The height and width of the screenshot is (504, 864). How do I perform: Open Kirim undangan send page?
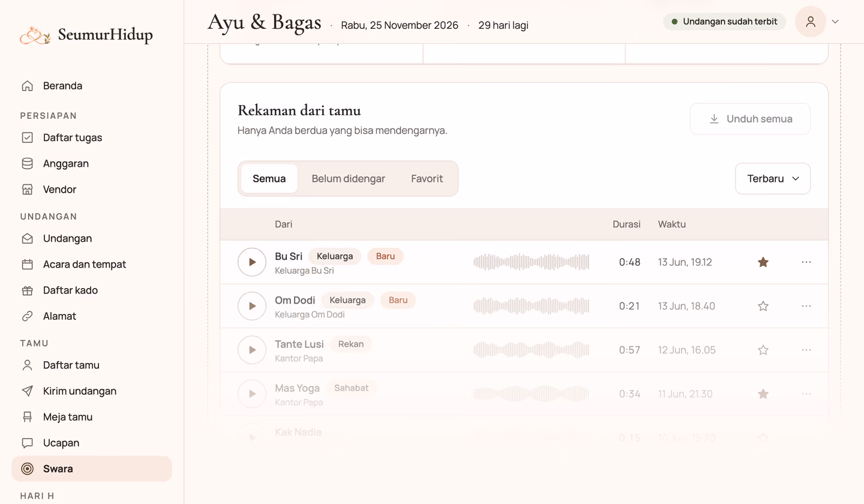[x=91, y=391]
